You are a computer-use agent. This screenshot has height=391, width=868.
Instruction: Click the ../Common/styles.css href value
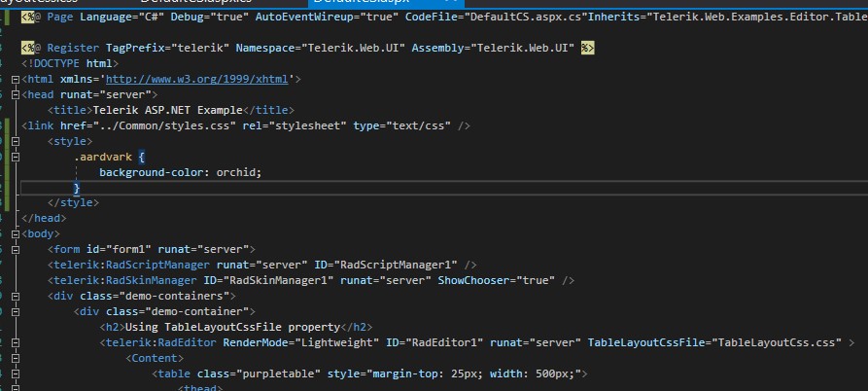(164, 125)
